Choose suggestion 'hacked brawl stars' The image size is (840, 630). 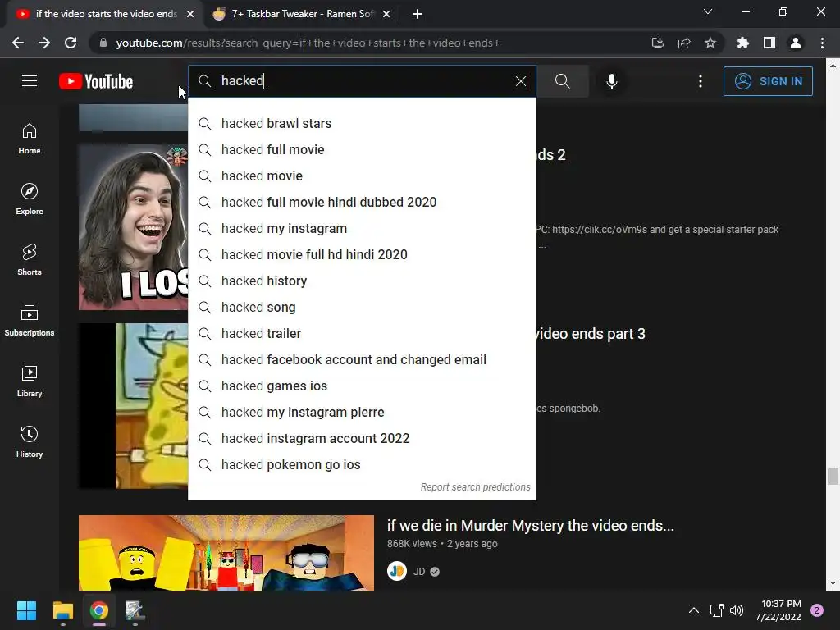(362, 123)
